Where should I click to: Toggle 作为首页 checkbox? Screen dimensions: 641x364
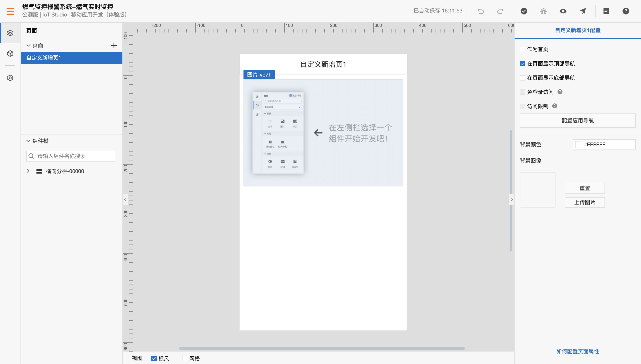(x=523, y=49)
